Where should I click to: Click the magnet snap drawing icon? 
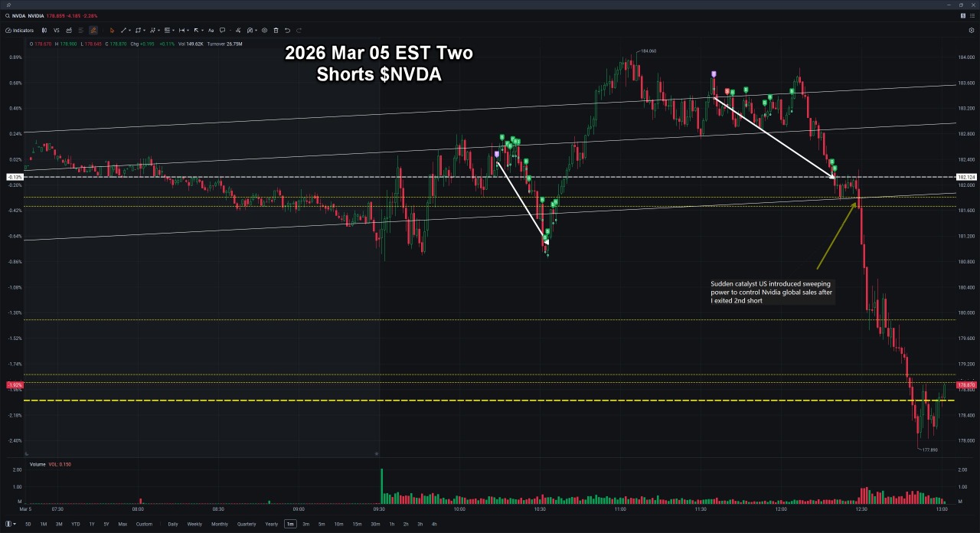250,31
